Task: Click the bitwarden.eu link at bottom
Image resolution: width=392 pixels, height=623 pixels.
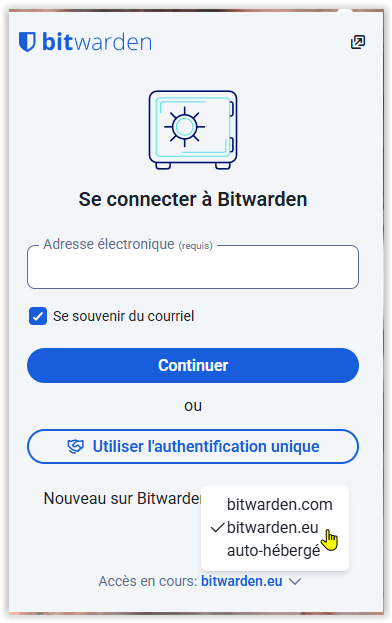Action: coord(241,581)
